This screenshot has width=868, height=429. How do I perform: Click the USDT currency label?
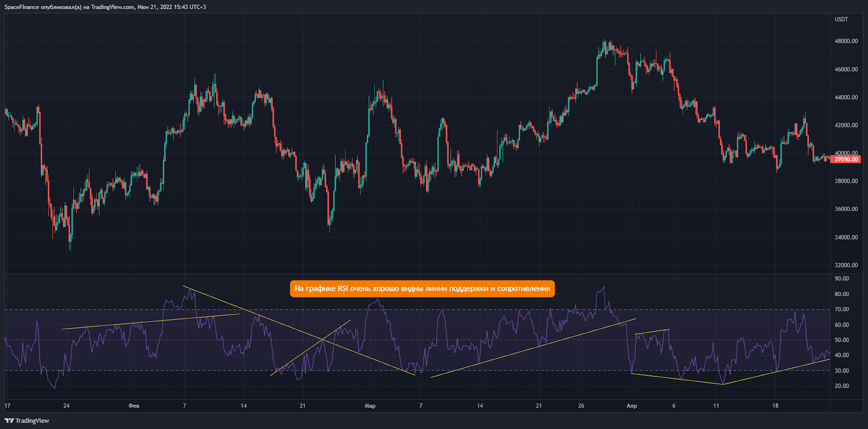click(x=841, y=20)
